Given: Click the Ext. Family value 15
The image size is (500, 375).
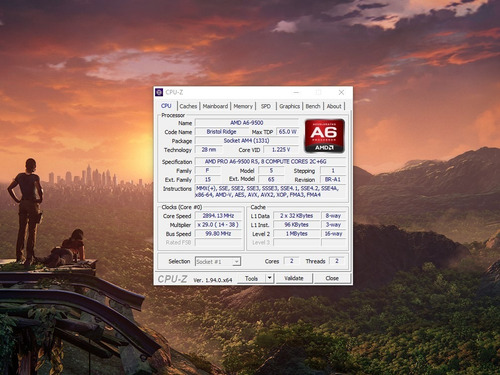Looking at the screenshot, I should click(207, 180).
